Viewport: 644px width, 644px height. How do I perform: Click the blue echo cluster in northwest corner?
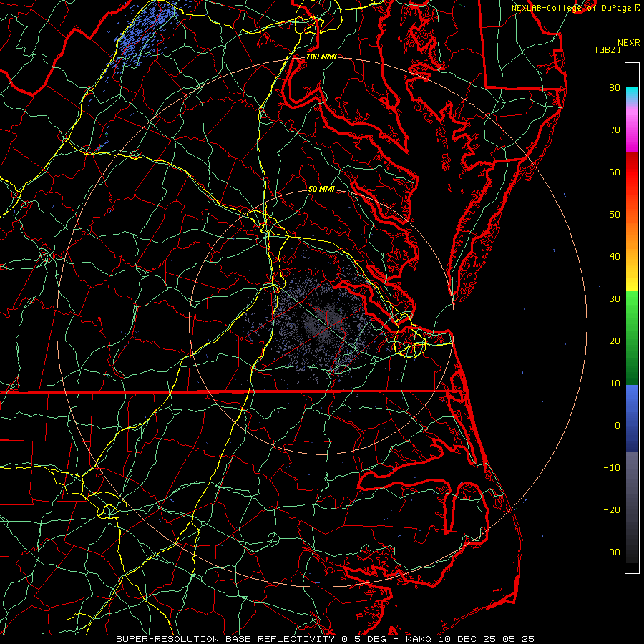point(147,32)
